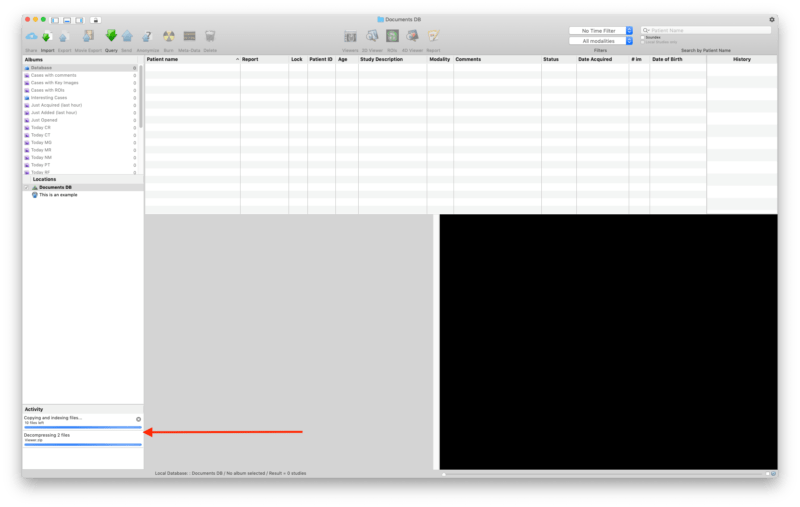Click the Query toolbar icon

click(111, 37)
